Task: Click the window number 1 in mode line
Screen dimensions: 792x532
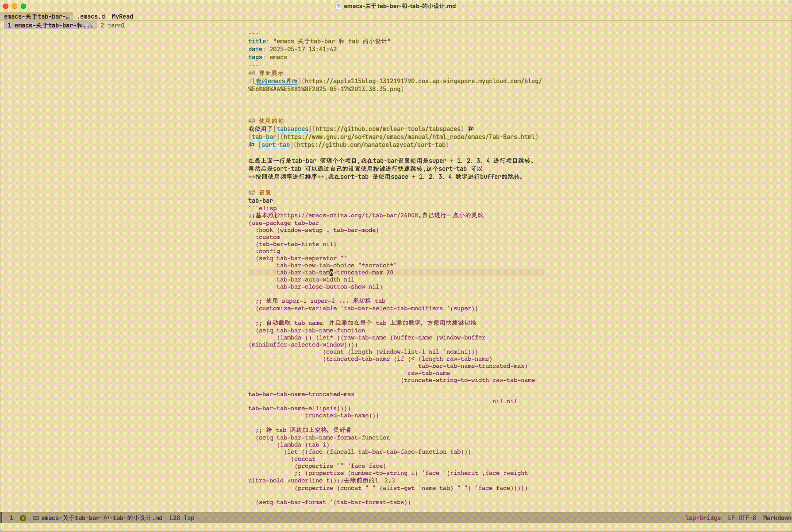Action: [11, 518]
